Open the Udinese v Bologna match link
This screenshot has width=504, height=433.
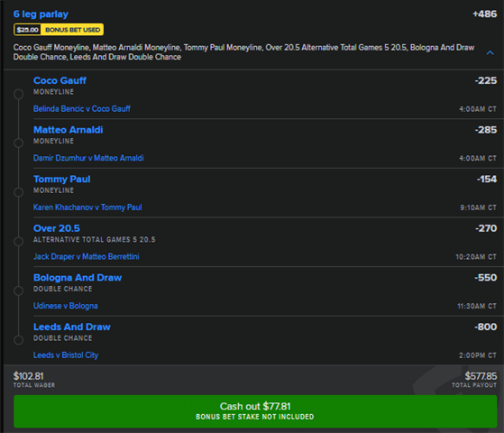click(x=66, y=306)
